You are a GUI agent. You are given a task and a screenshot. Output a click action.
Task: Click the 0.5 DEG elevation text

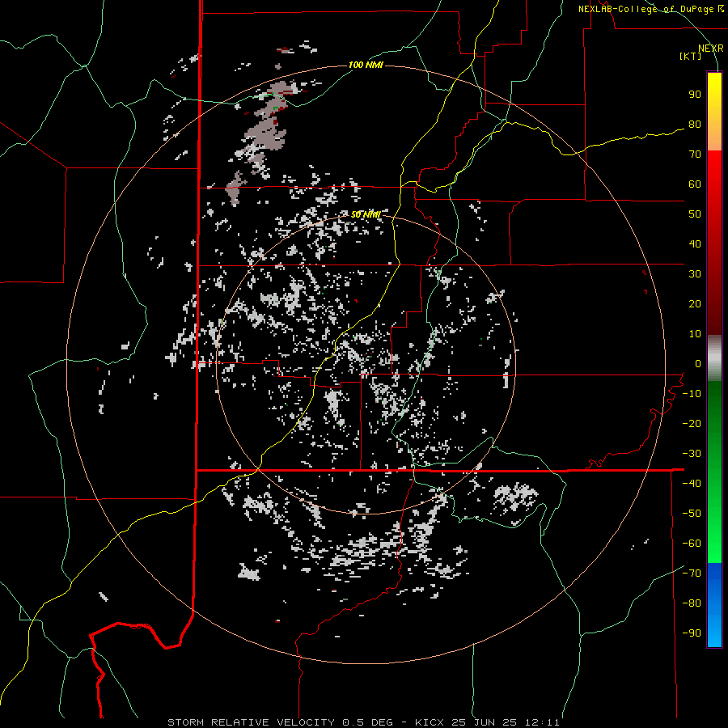coord(367,722)
